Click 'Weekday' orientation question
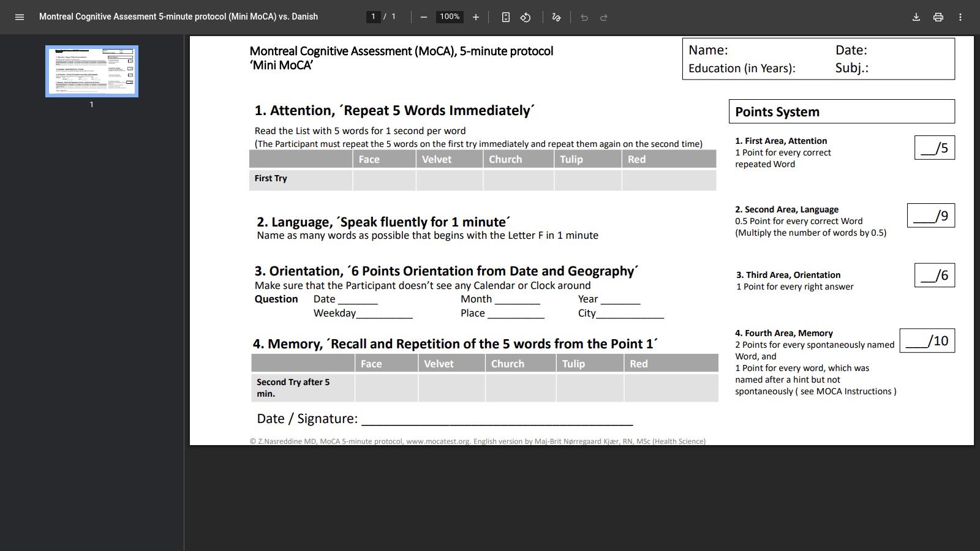This screenshot has height=551, width=980. coord(363,313)
